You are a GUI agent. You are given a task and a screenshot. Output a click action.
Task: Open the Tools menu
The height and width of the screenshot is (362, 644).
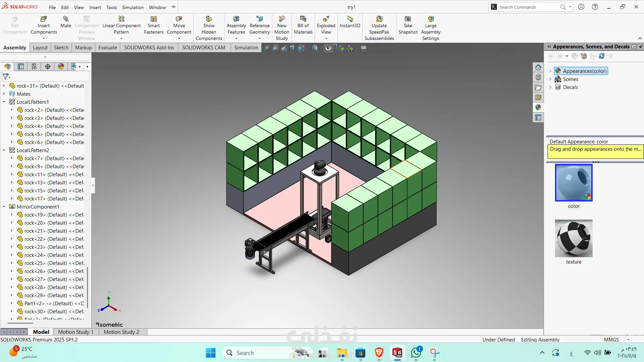coord(111,7)
